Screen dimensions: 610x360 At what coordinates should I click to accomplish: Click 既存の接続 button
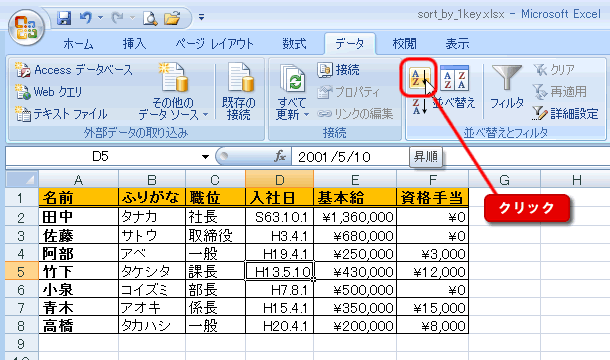239,92
